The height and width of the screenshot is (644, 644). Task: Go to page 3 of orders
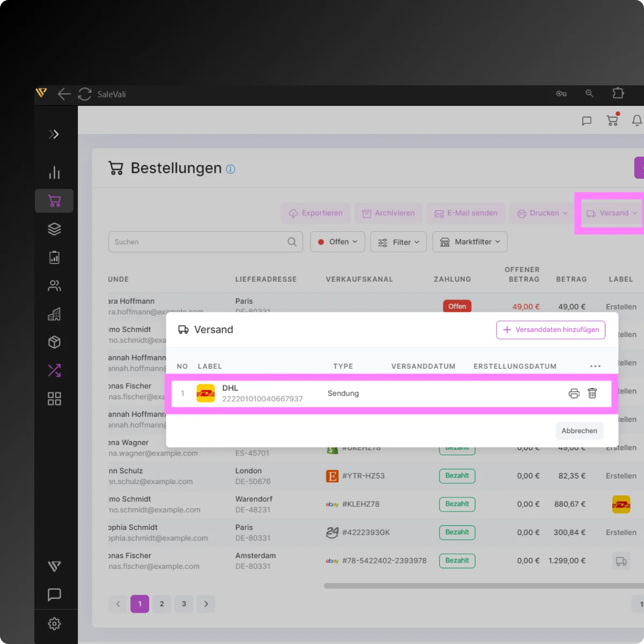pos(184,604)
